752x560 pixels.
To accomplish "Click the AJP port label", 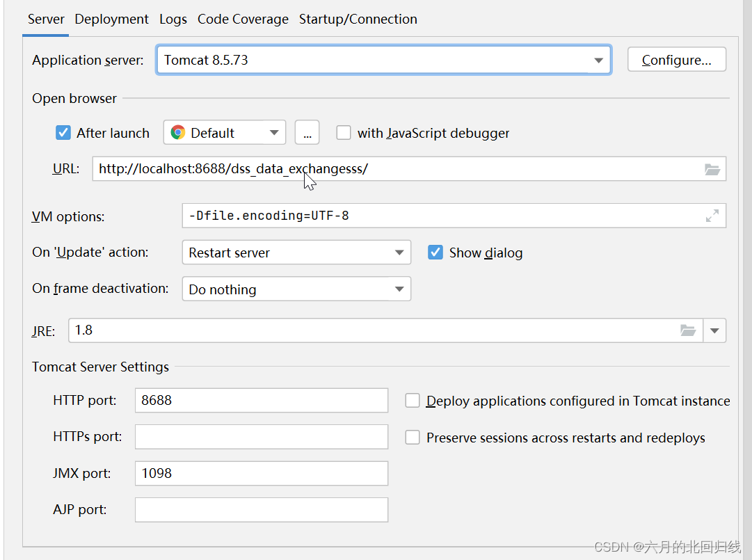I will tap(79, 509).
